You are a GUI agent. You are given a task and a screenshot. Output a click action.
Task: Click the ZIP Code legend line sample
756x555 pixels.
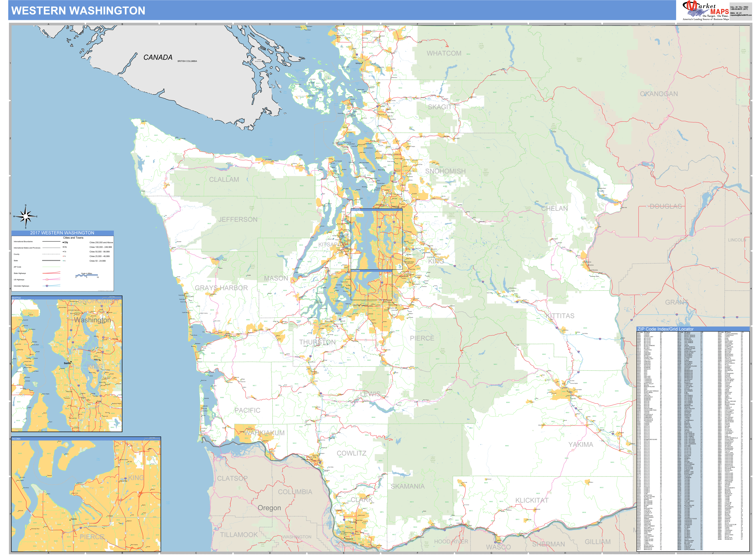coord(51,267)
